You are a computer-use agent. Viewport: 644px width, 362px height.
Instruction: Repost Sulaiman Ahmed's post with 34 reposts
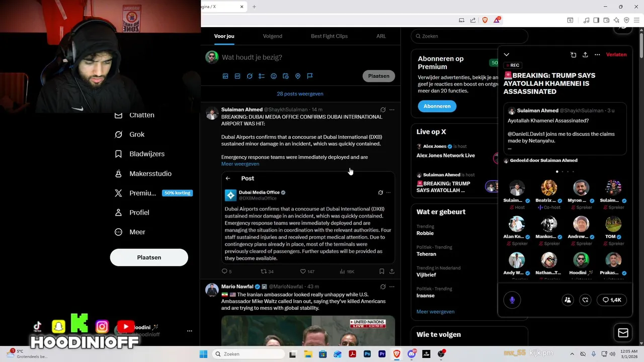point(267,271)
